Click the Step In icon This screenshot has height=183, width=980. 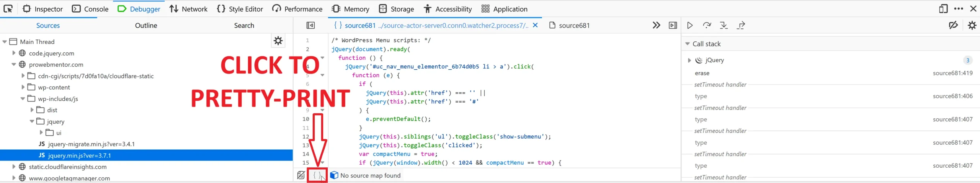tap(724, 26)
